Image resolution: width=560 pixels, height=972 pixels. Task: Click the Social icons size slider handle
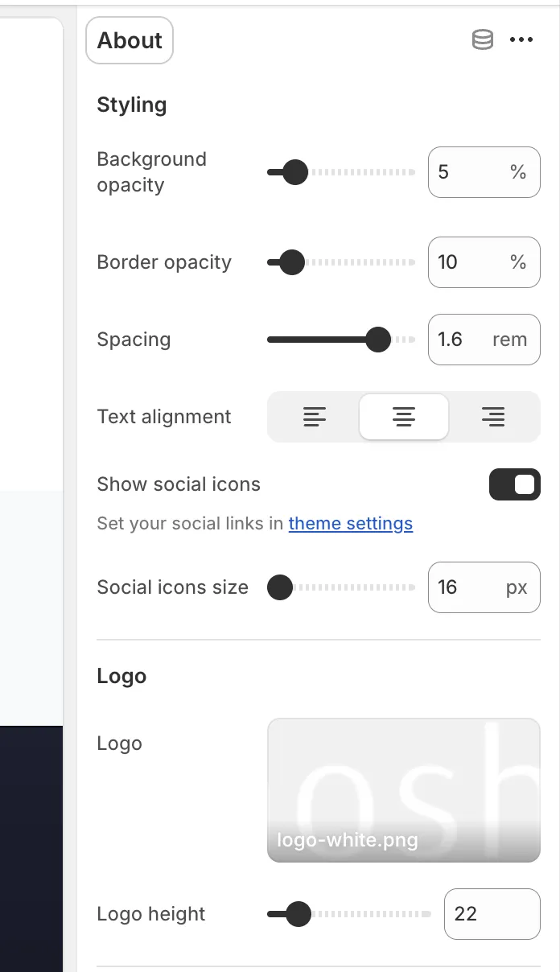[280, 587]
